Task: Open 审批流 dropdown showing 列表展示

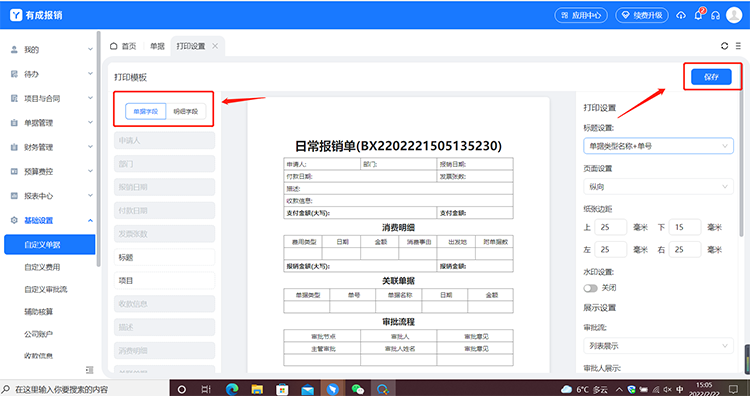Action: [658, 345]
